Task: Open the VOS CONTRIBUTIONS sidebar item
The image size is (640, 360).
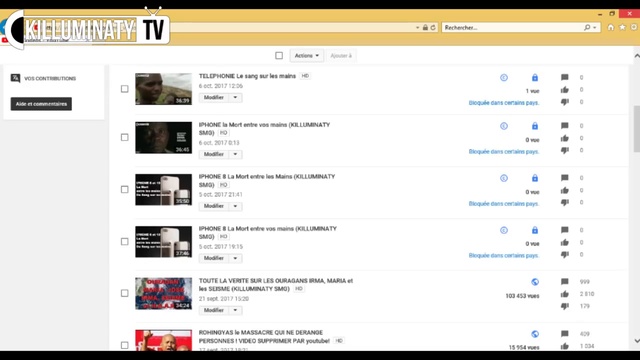Action: click(43, 78)
